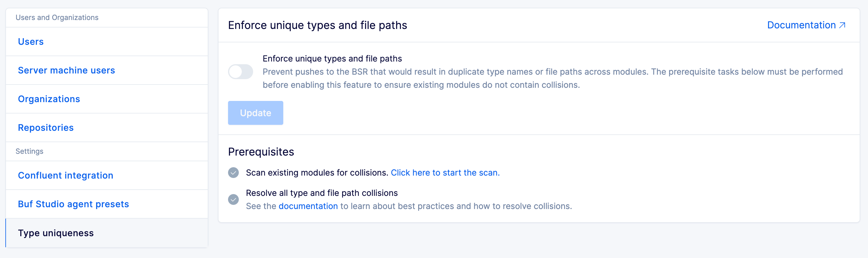Click the Settings section header
Screen dimensions: 868x258
(29, 151)
